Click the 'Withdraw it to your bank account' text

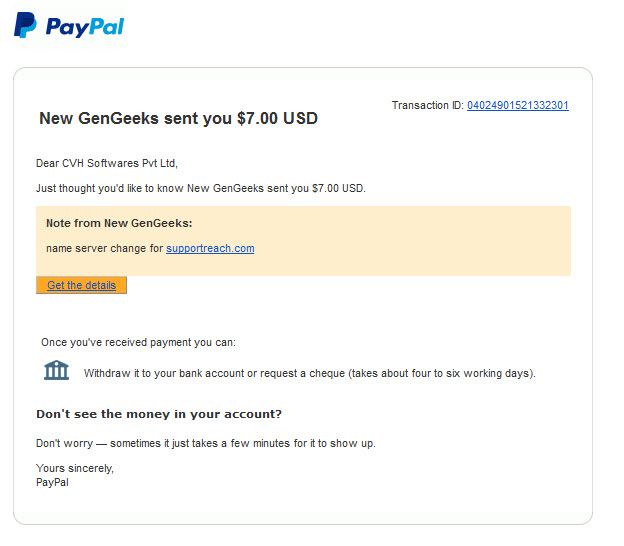tap(310, 374)
